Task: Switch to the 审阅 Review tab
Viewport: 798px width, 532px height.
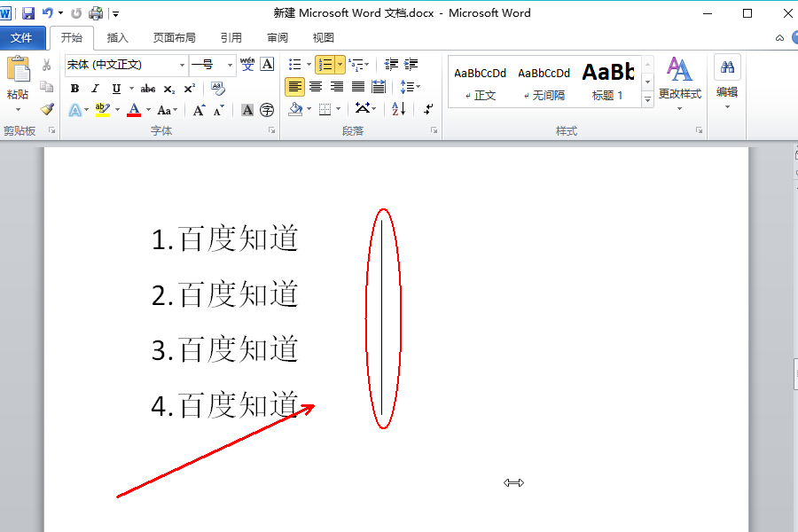Action: point(278,37)
